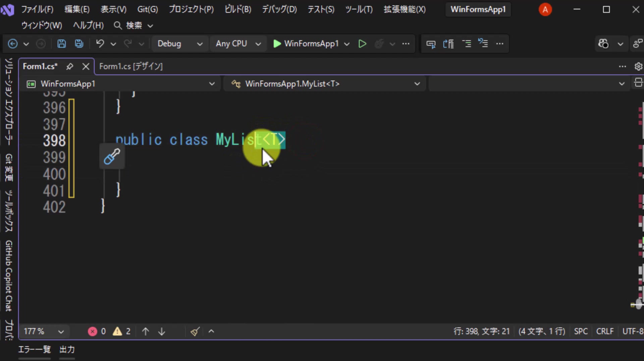Image resolution: width=644 pixels, height=361 pixels.
Task: Click the CRLF line ending indicator
Action: 605,331
